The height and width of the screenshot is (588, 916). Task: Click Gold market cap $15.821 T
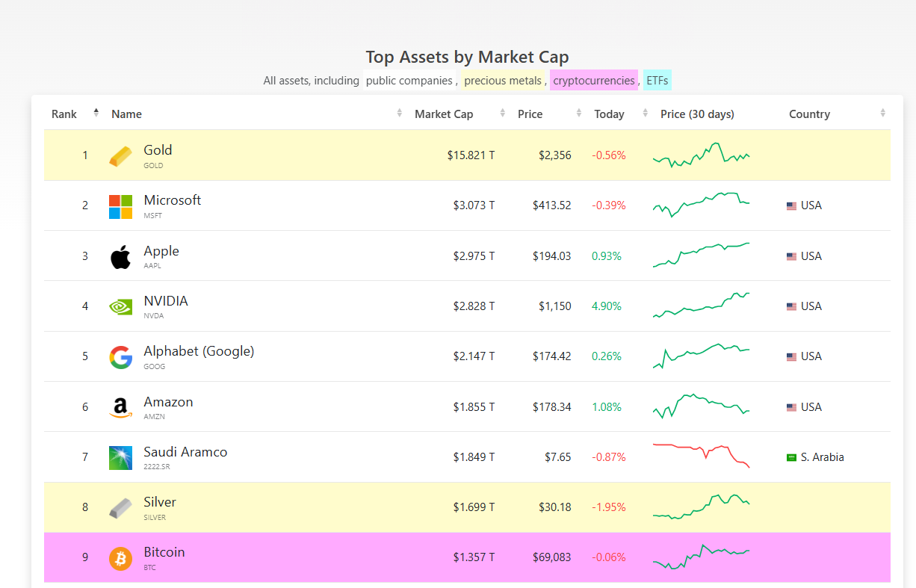pyautogui.click(x=471, y=155)
